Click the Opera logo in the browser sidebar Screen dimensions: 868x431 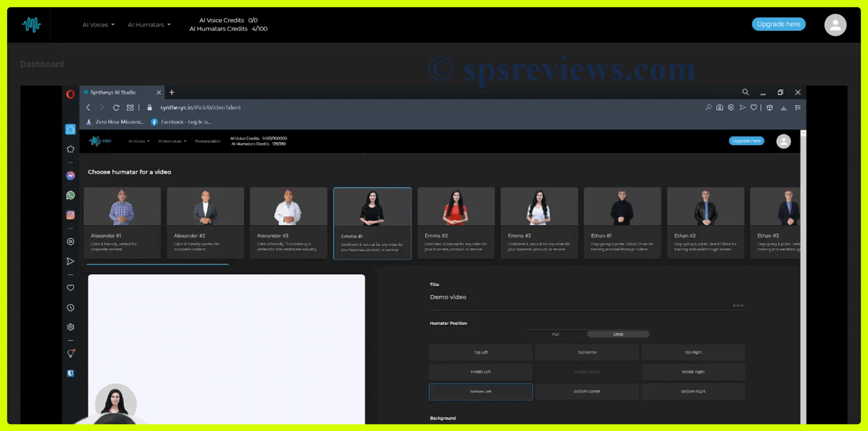70,94
